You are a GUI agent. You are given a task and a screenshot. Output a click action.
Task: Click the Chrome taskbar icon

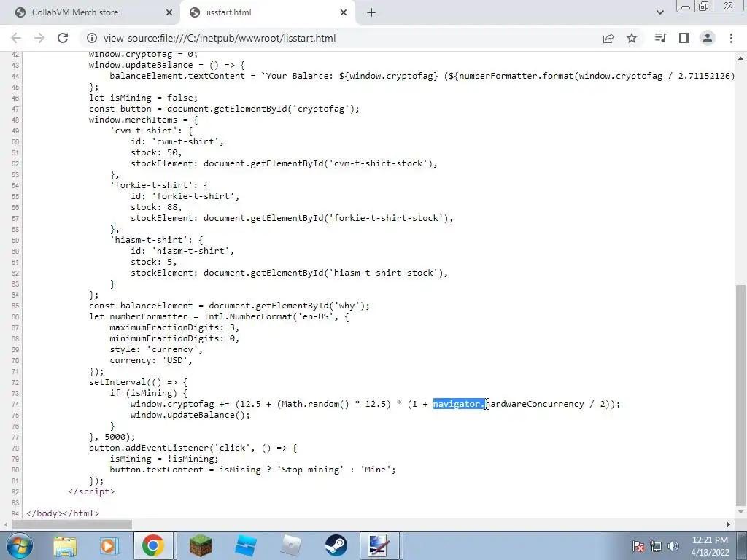153,545
